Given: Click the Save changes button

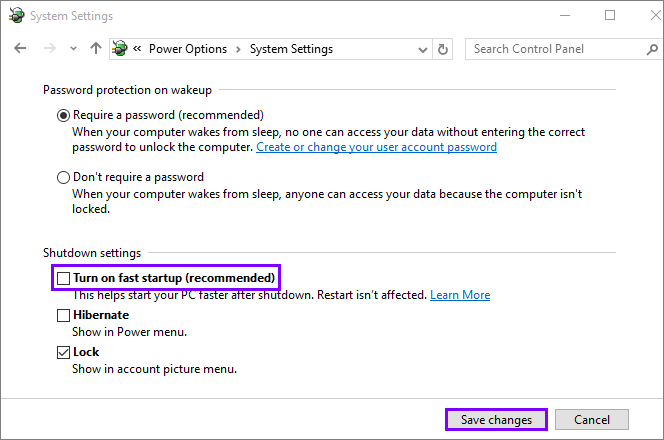Looking at the screenshot, I should click(x=496, y=420).
